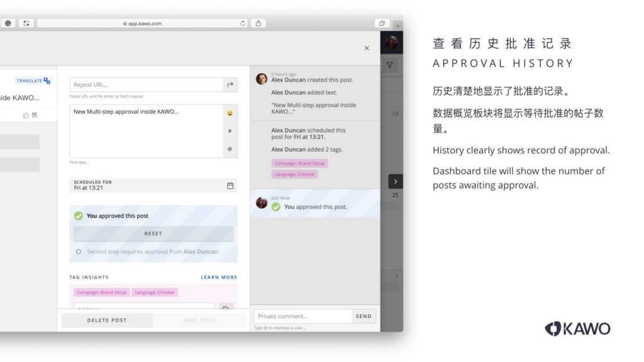Click the repost fetch arrow icon
The height and width of the screenshot is (362, 644).
coord(230,85)
